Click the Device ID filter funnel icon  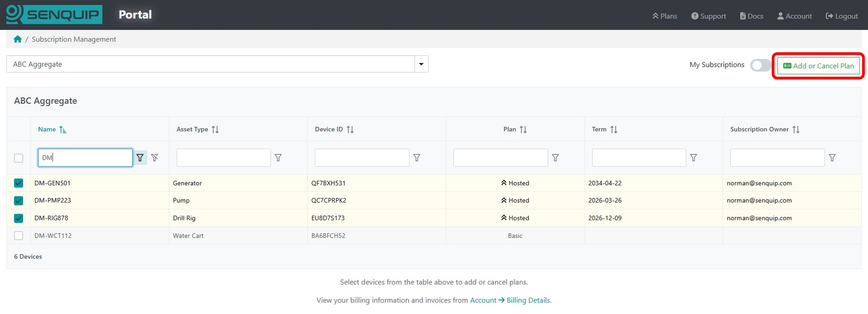pyautogui.click(x=417, y=158)
